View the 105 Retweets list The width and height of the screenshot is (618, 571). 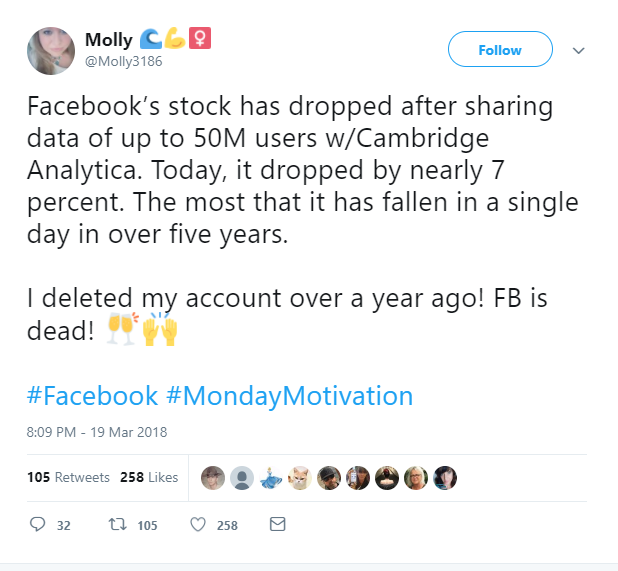tap(68, 477)
